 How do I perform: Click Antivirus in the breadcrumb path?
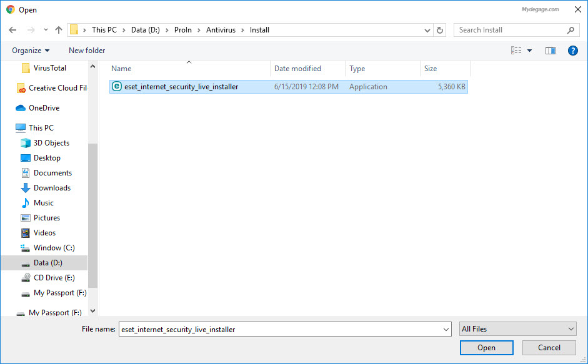[221, 30]
